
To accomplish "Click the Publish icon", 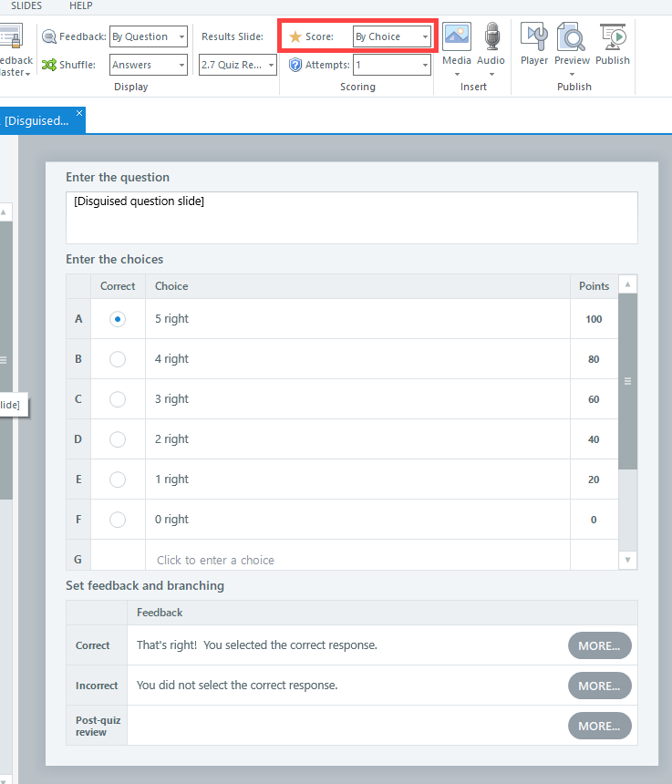I will (x=613, y=36).
